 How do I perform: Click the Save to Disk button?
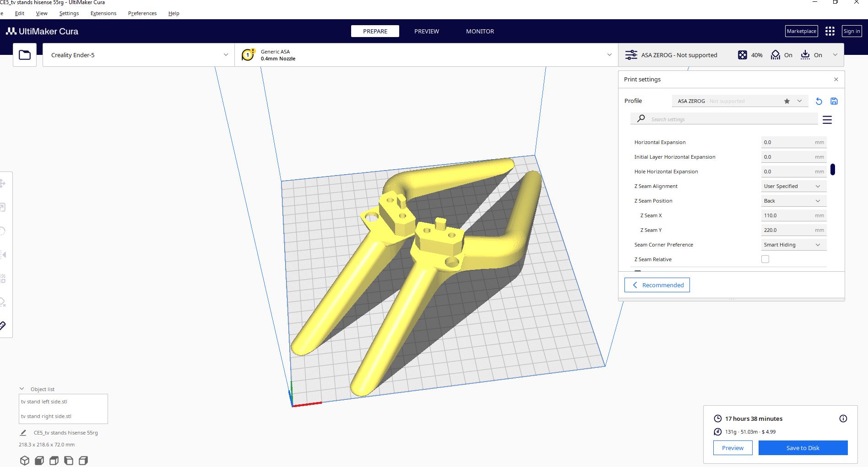click(803, 448)
